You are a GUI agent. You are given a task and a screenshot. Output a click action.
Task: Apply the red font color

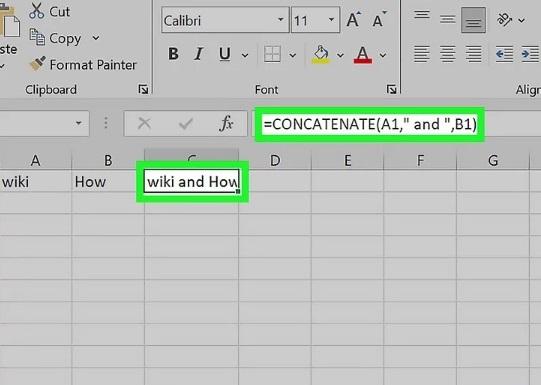[x=363, y=55]
